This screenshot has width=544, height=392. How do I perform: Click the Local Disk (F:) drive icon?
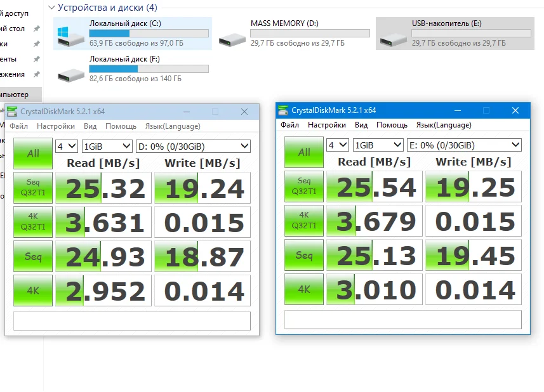pos(70,75)
